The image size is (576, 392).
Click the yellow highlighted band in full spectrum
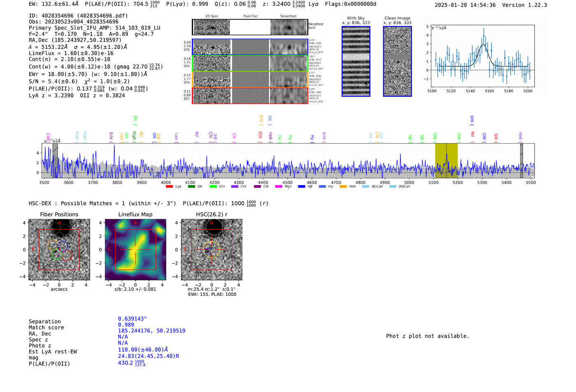[x=446, y=160]
